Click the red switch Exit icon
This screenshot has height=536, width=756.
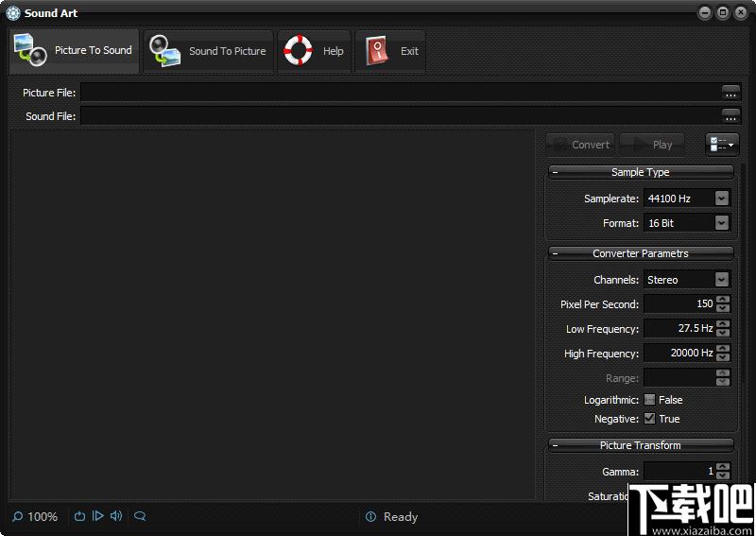tap(377, 51)
